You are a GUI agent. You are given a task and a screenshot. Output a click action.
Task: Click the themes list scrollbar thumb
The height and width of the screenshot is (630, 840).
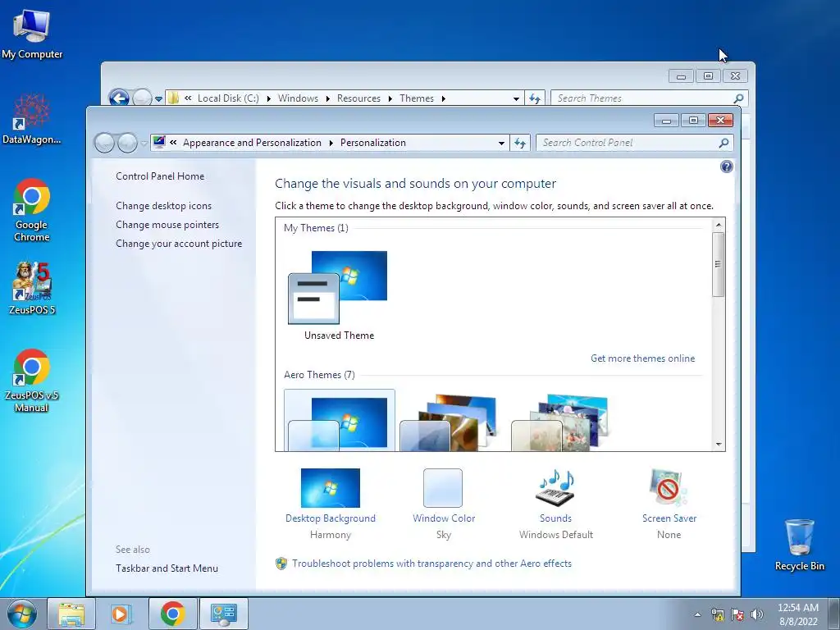tap(719, 265)
